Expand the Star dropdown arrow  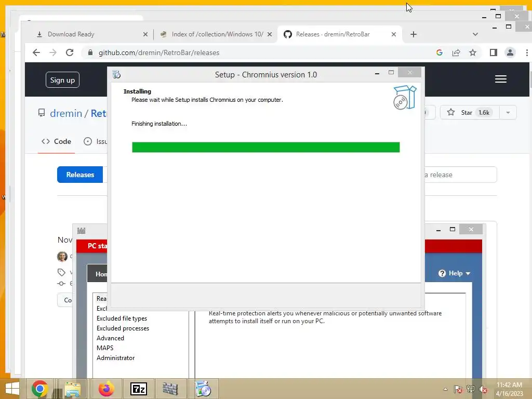(x=508, y=113)
